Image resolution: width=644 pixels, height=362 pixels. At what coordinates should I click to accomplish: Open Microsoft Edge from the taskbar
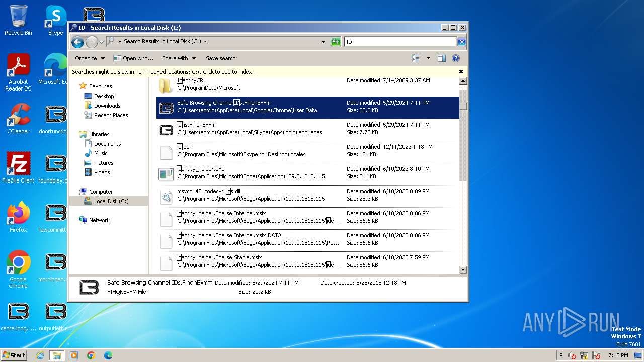(x=108, y=355)
